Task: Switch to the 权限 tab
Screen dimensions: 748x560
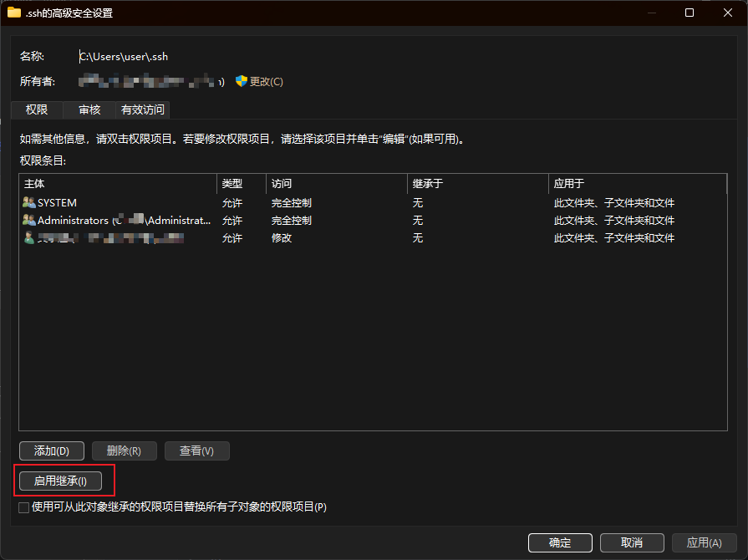Action: pyautogui.click(x=37, y=110)
